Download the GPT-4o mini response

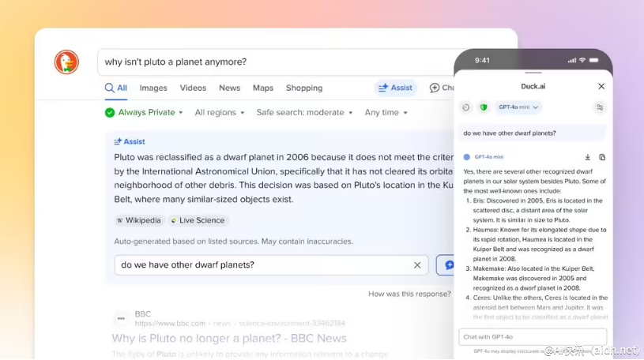587,157
